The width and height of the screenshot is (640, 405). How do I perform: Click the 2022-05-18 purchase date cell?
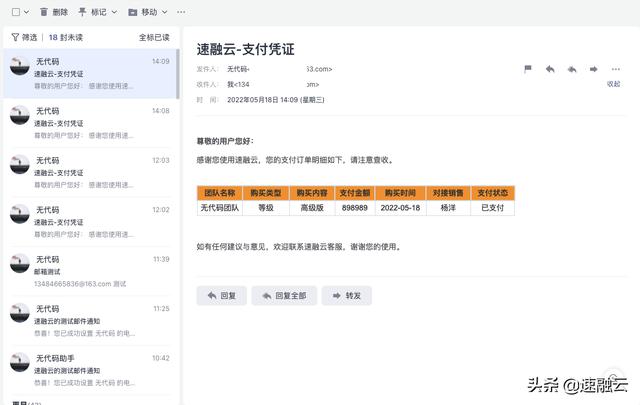click(400, 208)
